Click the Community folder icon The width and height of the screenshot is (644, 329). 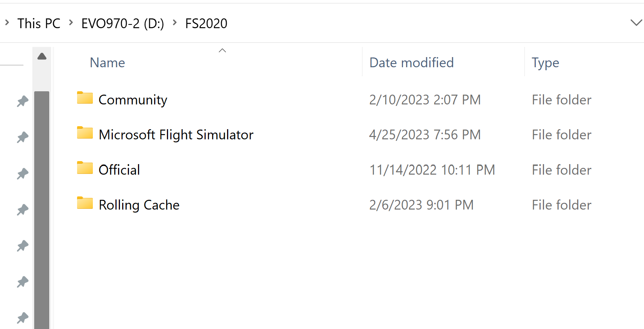tap(85, 98)
